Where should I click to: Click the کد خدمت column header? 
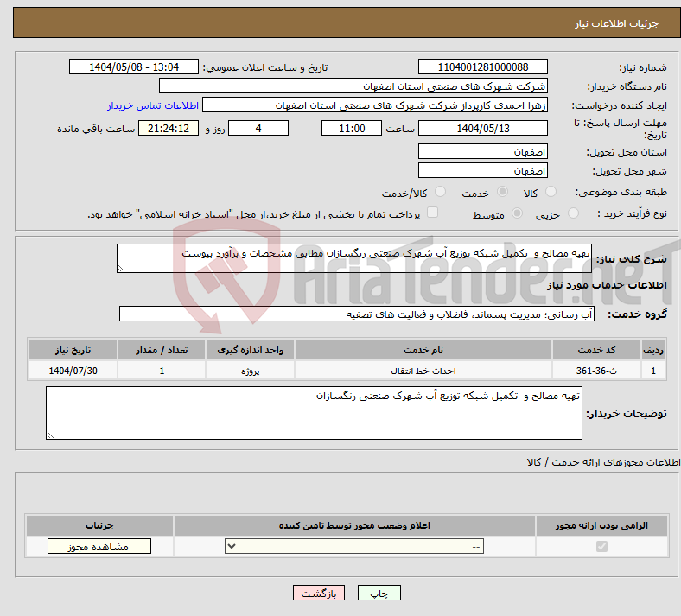click(597, 350)
